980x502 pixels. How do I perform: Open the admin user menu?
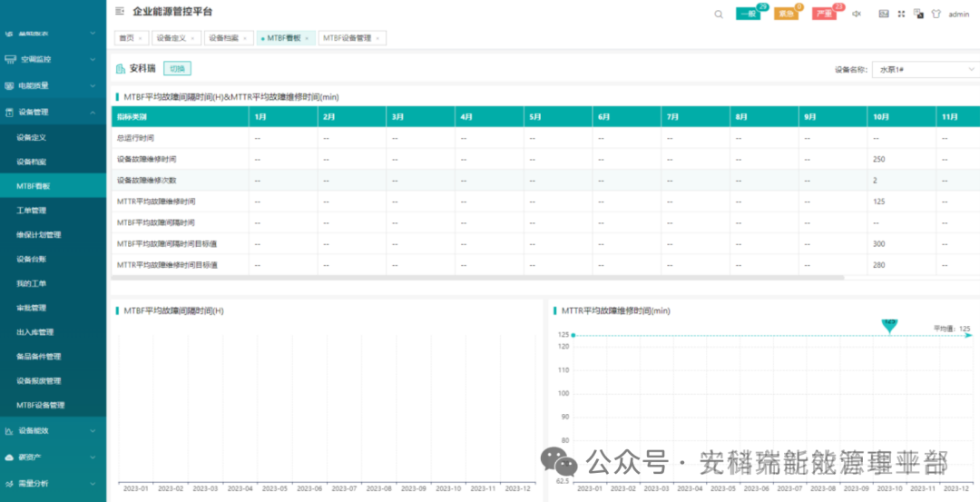tap(959, 14)
